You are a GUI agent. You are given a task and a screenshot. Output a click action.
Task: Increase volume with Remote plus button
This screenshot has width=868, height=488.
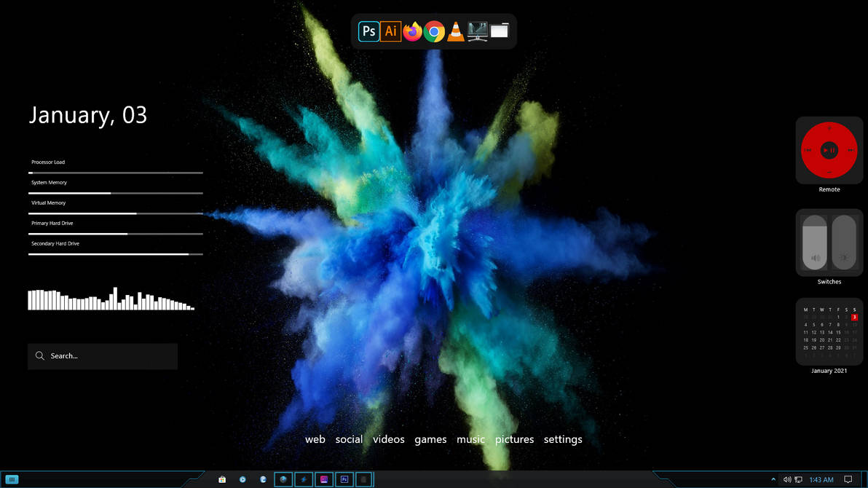click(829, 128)
